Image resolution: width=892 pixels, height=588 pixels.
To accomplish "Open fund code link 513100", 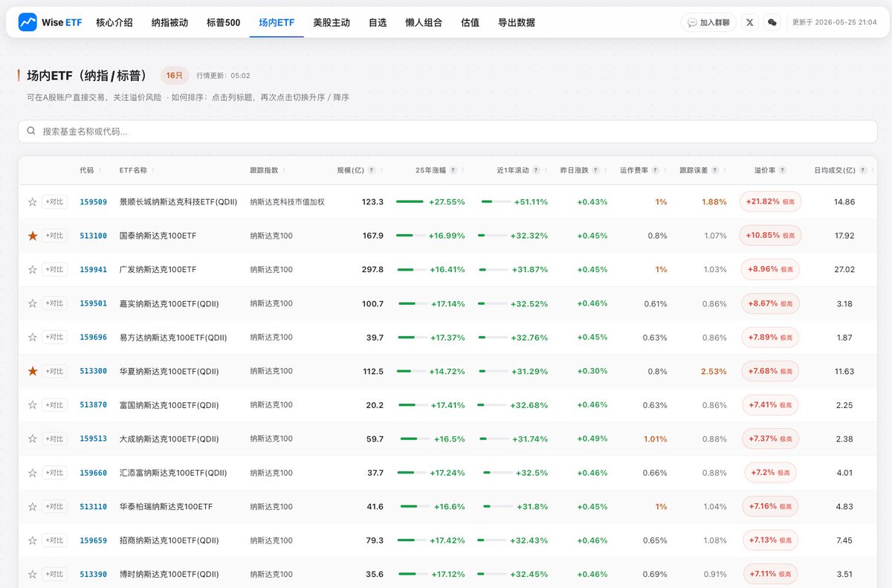I will click(94, 236).
